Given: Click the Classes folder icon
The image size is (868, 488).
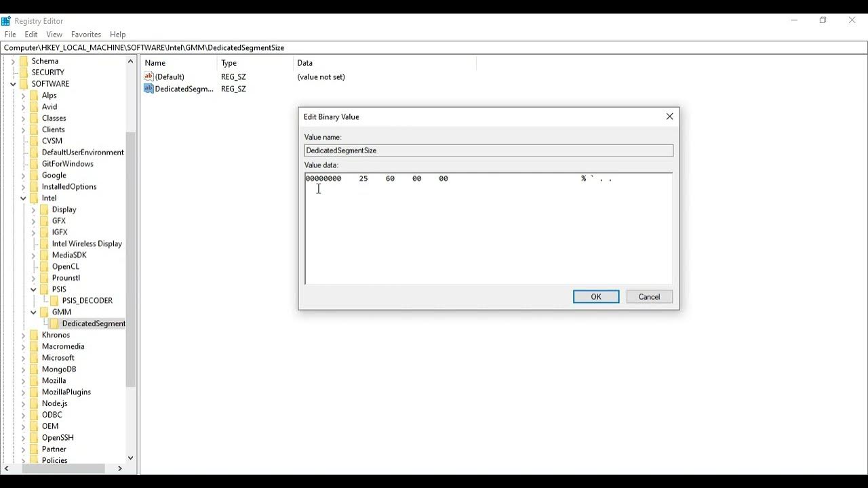Looking at the screenshot, I should (x=35, y=118).
